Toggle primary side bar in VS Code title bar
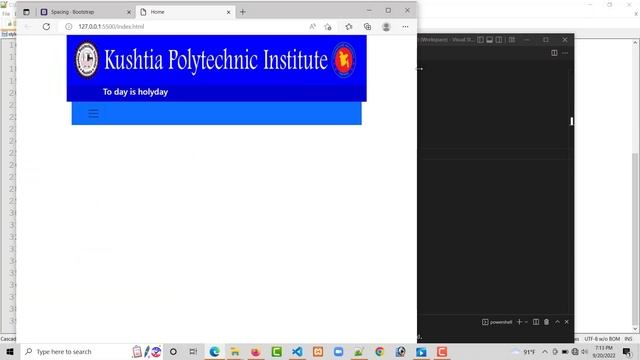Image resolution: width=640 pixels, height=360 pixels. 480,40
